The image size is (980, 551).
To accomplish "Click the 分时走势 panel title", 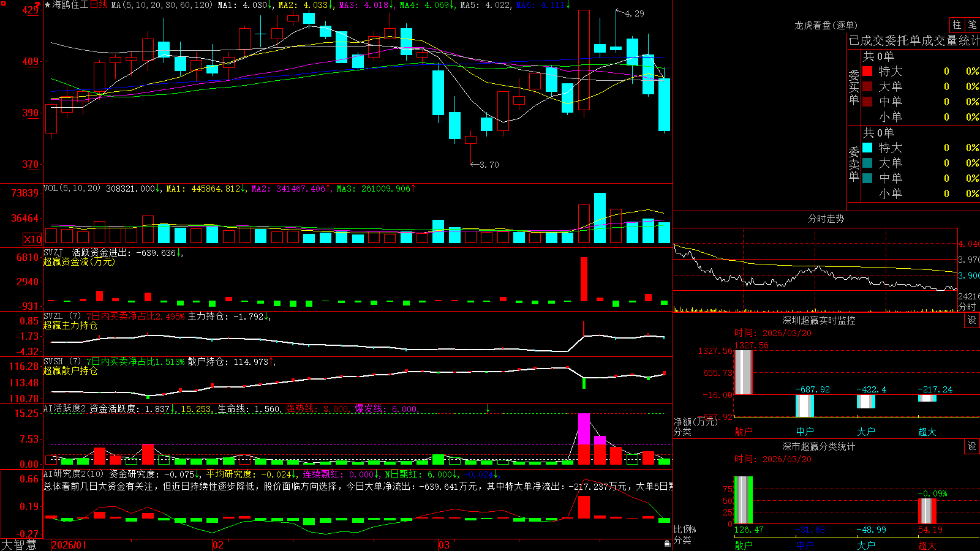I will point(826,219).
